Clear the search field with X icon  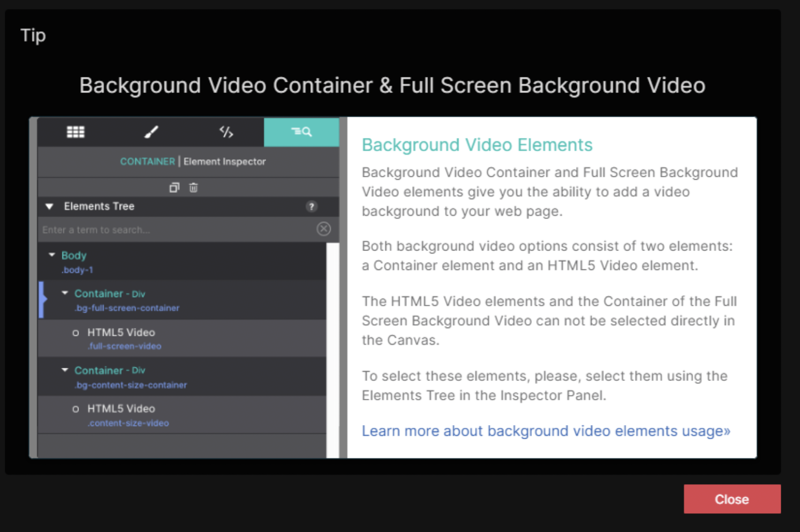[323, 229]
